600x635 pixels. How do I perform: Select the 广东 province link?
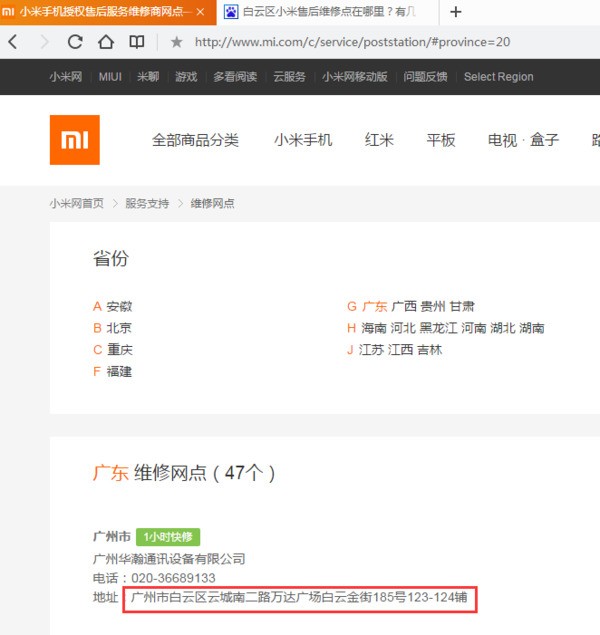[x=374, y=306]
